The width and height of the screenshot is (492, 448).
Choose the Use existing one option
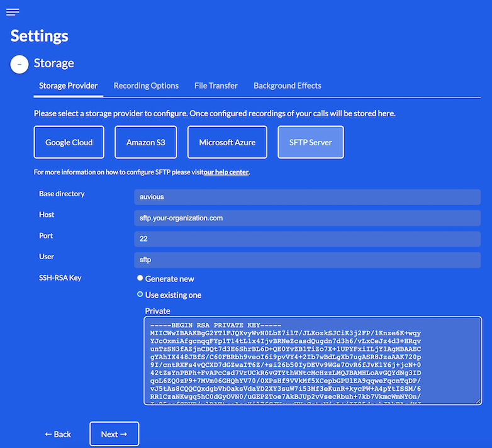point(140,294)
